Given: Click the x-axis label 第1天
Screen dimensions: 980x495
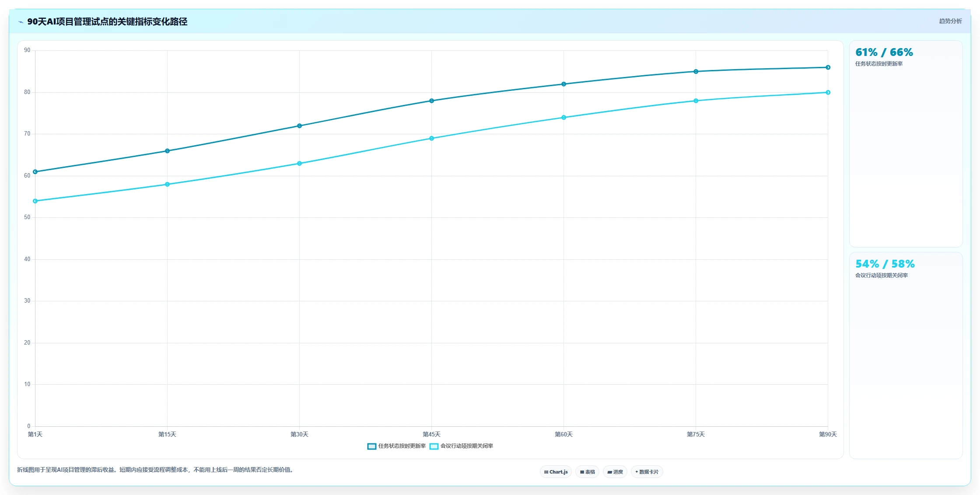Looking at the screenshot, I should point(35,434).
